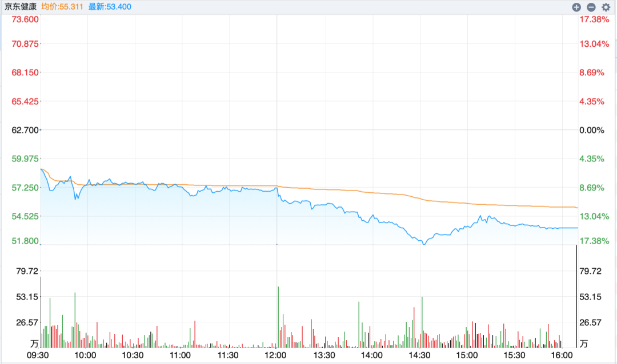
Task: Click the 11:30 time axis label
Action: [x=228, y=355]
